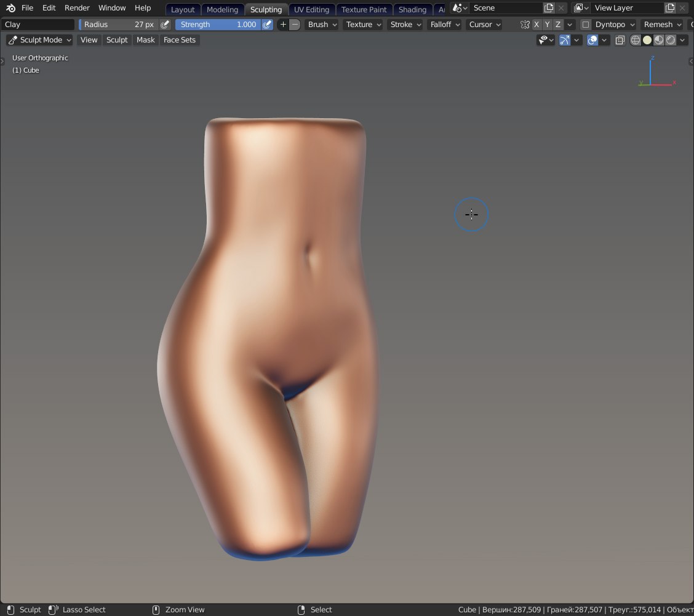The width and height of the screenshot is (694, 616).
Task: Switch to wireframe viewport shading
Action: point(636,40)
